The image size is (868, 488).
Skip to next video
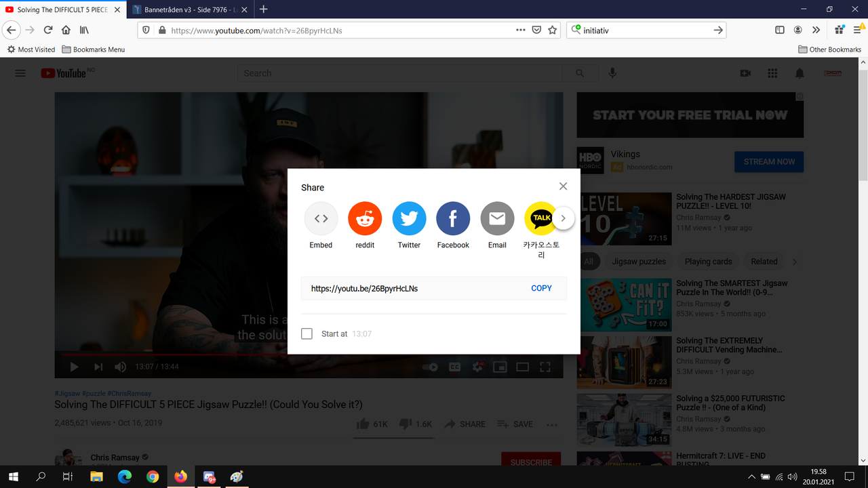(98, 367)
